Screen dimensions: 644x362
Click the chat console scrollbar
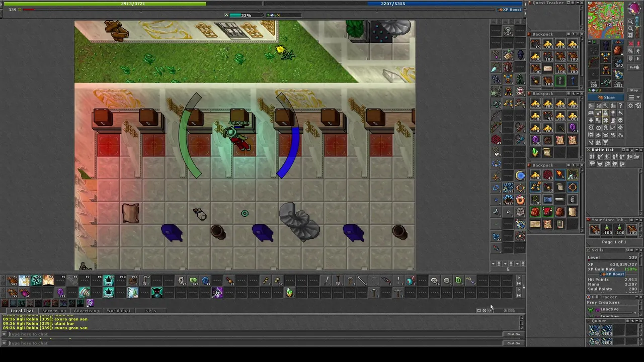tap(521, 322)
